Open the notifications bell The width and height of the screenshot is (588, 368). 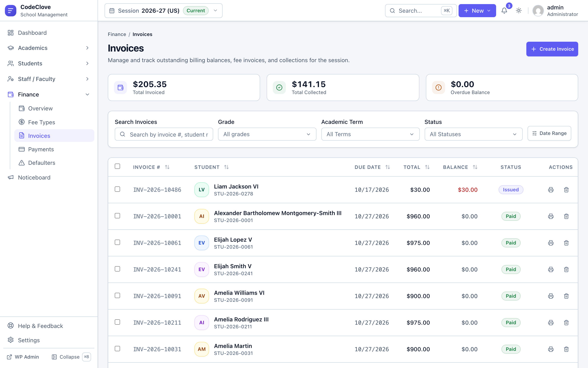pos(504,10)
